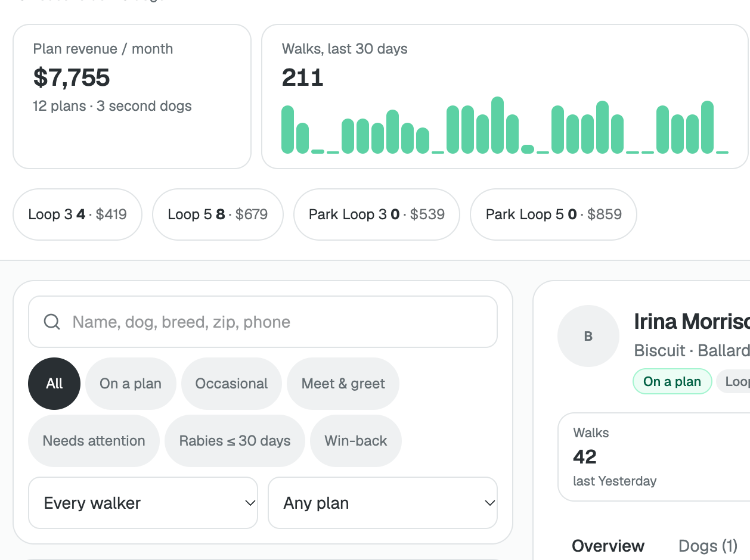
Task: Click the Plan revenue / month label
Action: coord(103,49)
